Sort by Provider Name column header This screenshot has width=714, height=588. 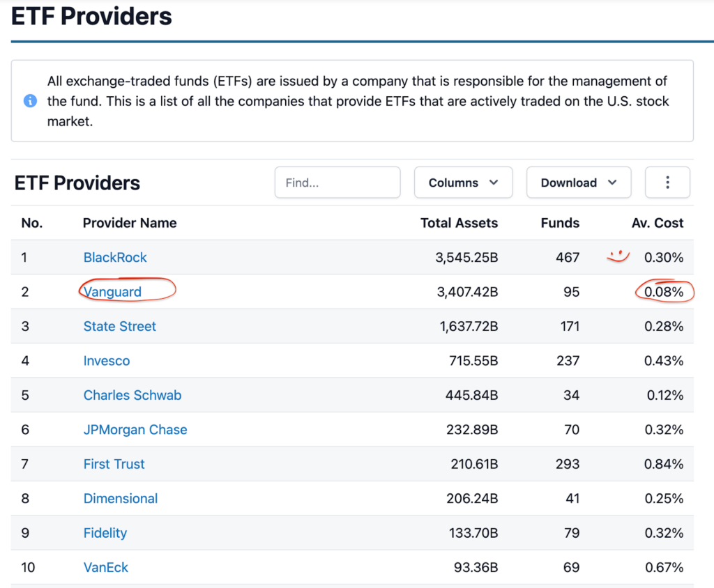(130, 223)
